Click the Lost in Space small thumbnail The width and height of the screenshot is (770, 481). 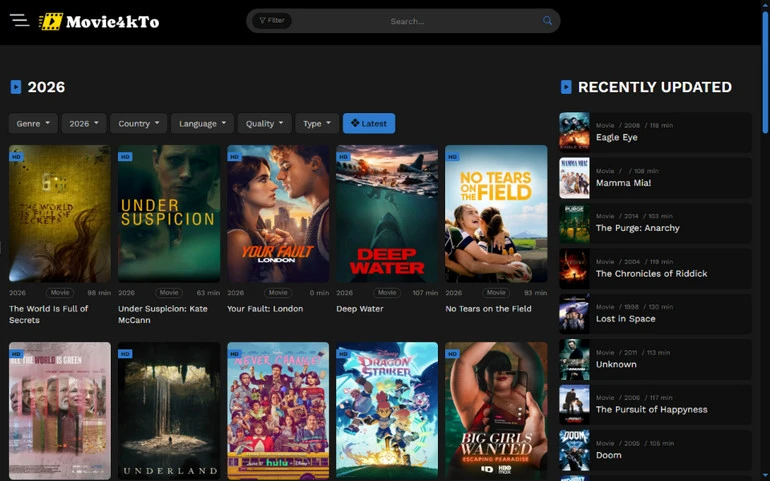click(x=574, y=314)
